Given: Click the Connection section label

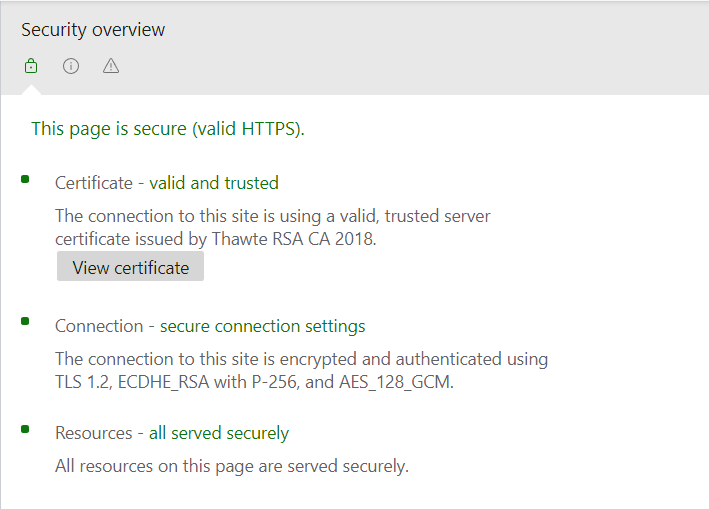Looking at the screenshot, I should pos(98,326).
